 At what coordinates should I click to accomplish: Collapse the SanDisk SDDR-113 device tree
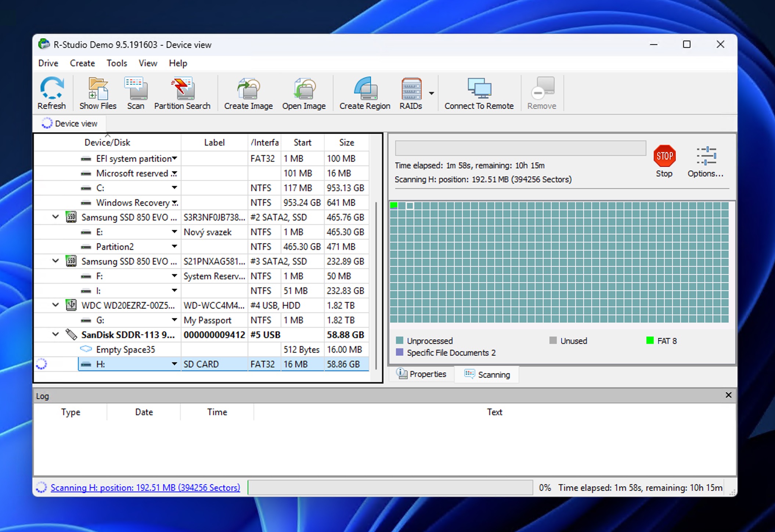click(55, 334)
